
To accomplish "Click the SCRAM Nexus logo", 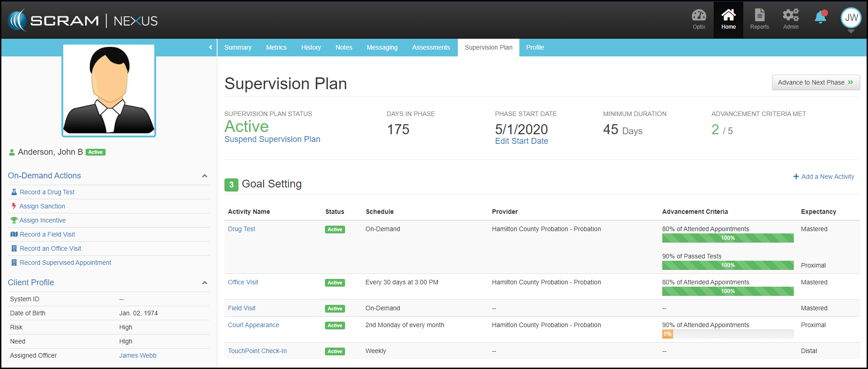I will click(83, 20).
